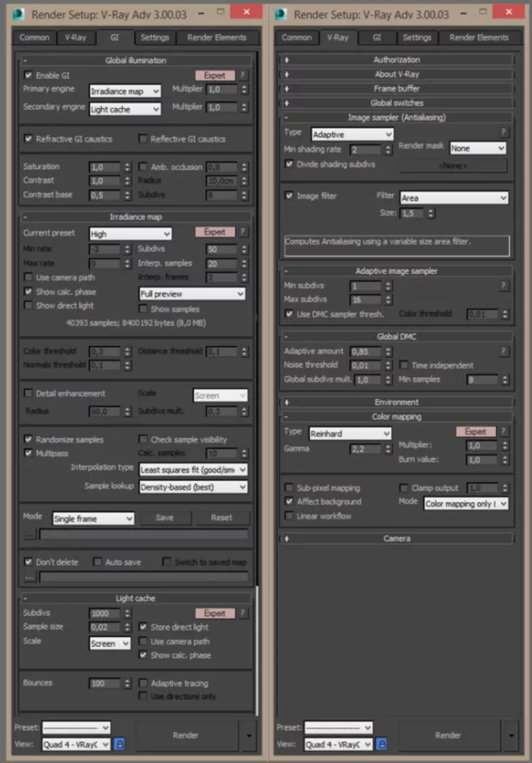Click the blue lock icon in the left window
This screenshot has width=532, height=763.
(119, 744)
